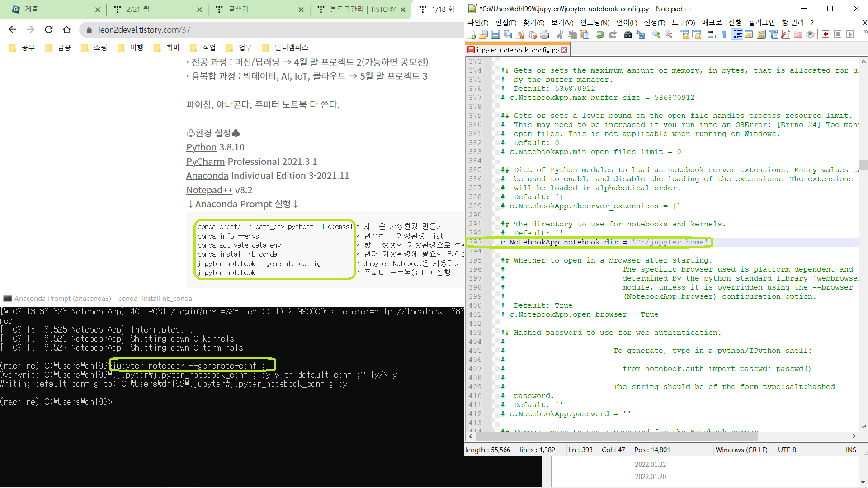Viewport: 868px width, 488px height.
Task: Expand hidden toolbar icons chevron in Notepad++
Action: pyautogui.click(x=865, y=32)
